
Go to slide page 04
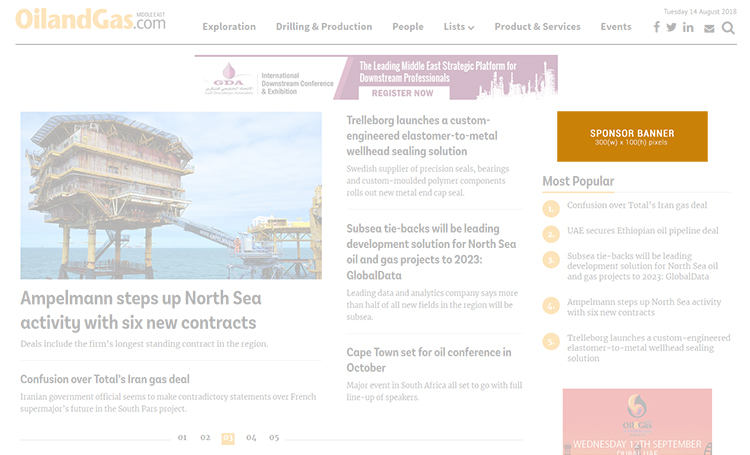(x=251, y=438)
